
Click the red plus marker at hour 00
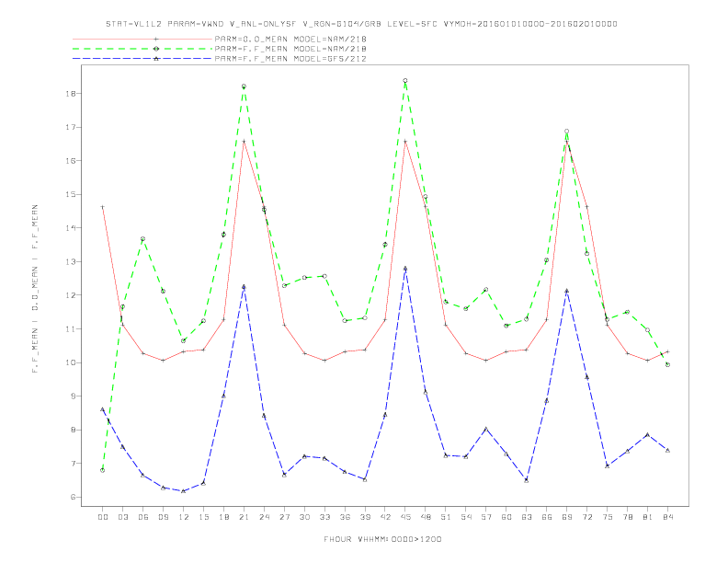coord(103,207)
